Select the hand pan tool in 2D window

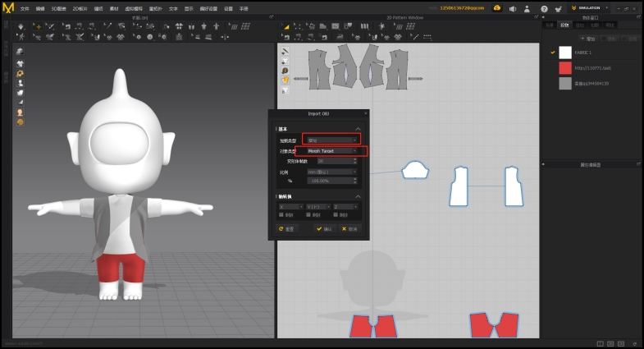[x=285, y=80]
